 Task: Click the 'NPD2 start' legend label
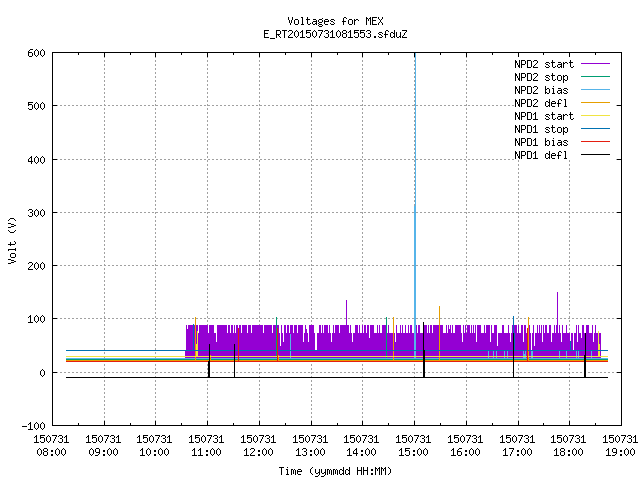click(544, 64)
